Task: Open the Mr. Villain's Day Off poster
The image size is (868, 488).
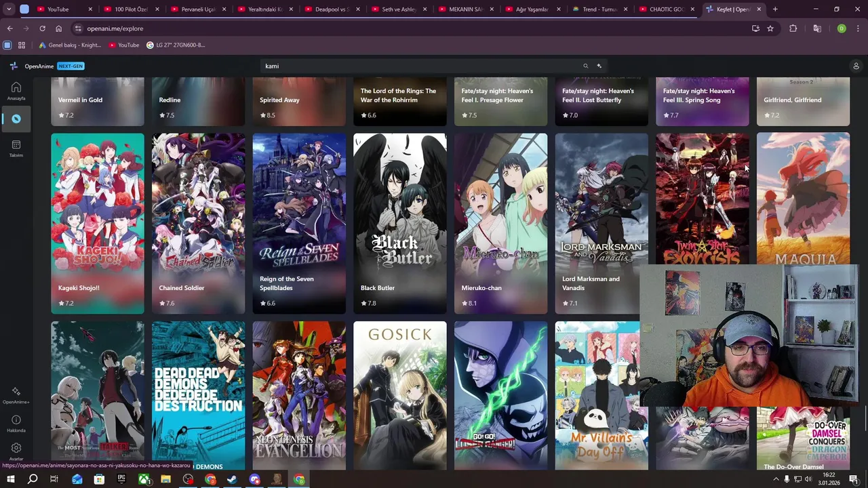Action: pyautogui.click(x=597, y=395)
